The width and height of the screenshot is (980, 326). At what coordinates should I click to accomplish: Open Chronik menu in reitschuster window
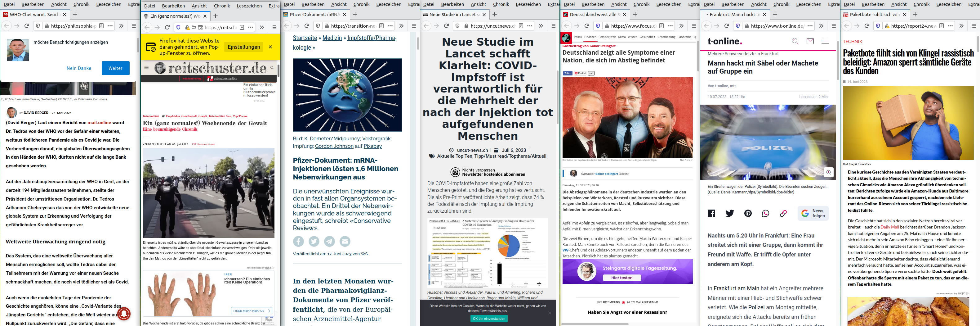222,6
